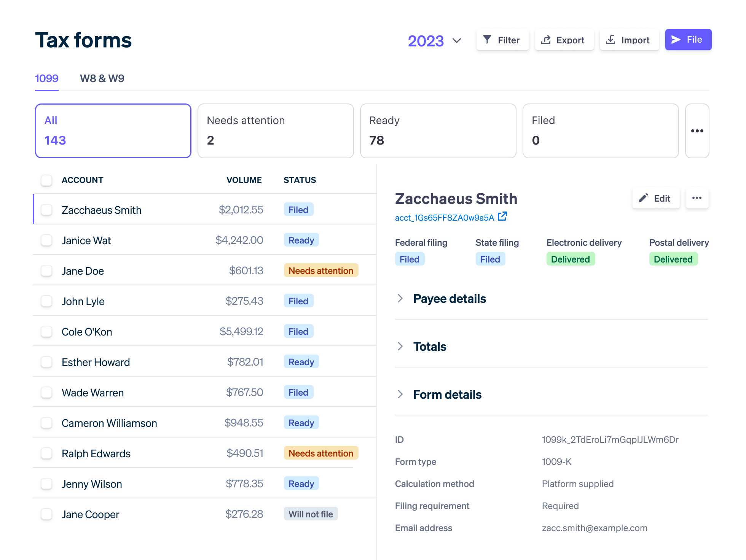
Task: Select Ralph Edwards account name
Action: coord(96,453)
